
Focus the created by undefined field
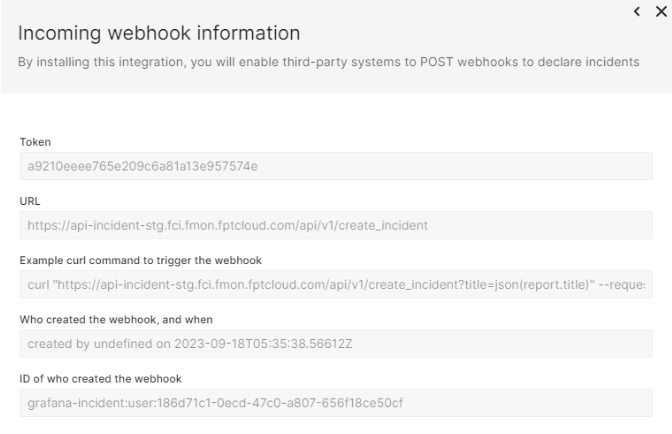[x=336, y=344]
